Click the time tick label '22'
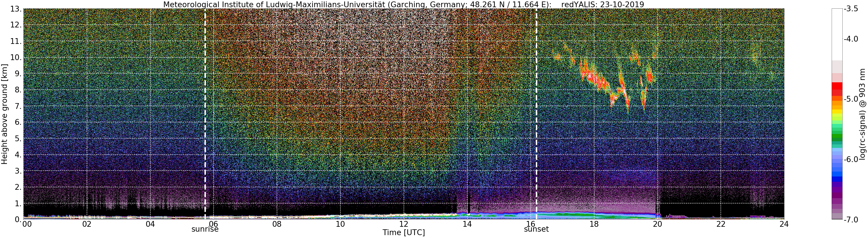The height and width of the screenshot is (238, 868). tap(721, 224)
